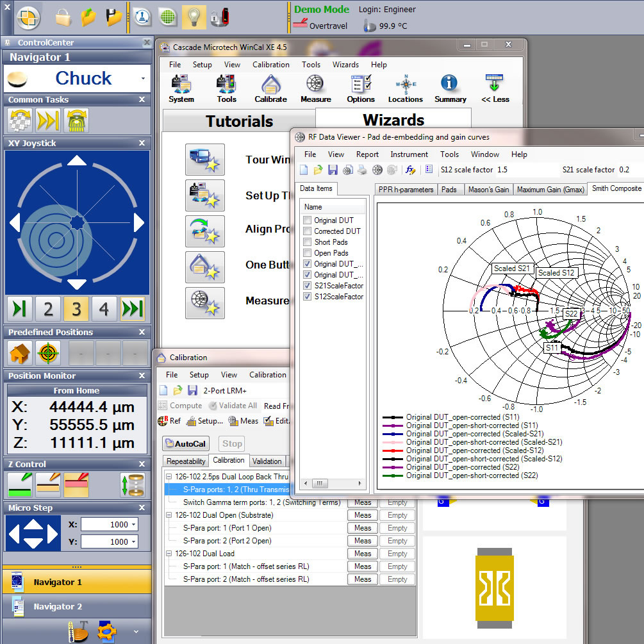
Task: Click Meas for S-Para port: 1 (Port 1 Open)
Action: (x=363, y=528)
